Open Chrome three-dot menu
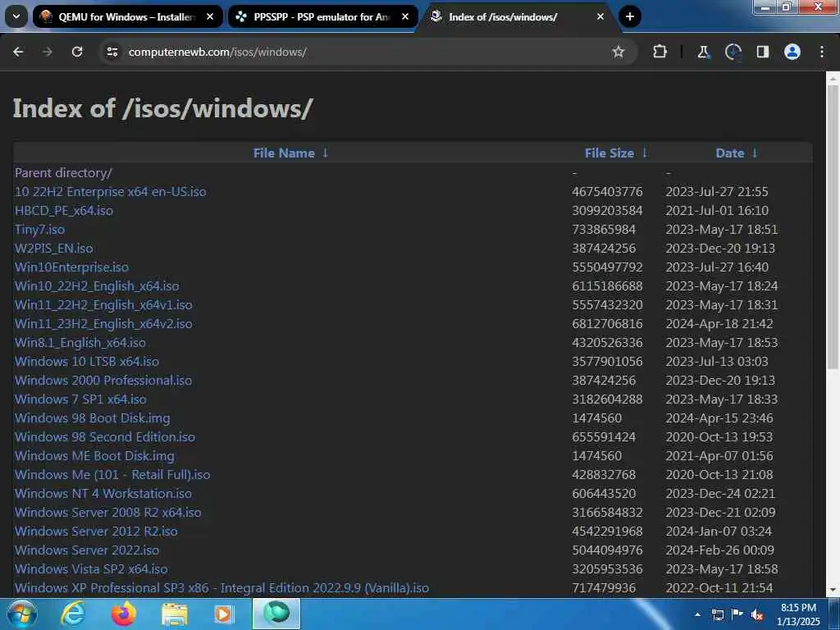The height and width of the screenshot is (630, 840). (x=822, y=52)
